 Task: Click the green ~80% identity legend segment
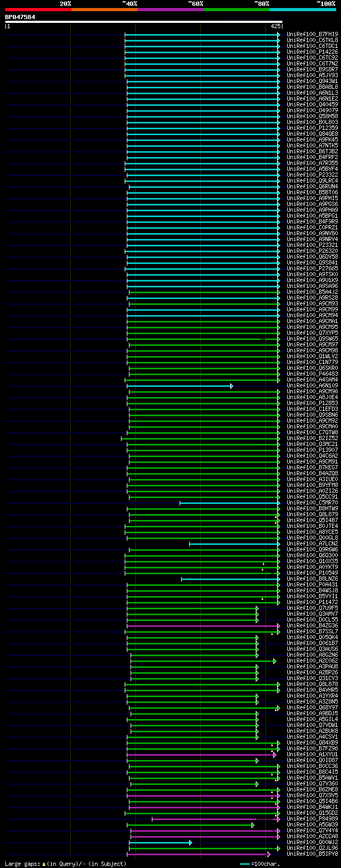(x=237, y=10)
